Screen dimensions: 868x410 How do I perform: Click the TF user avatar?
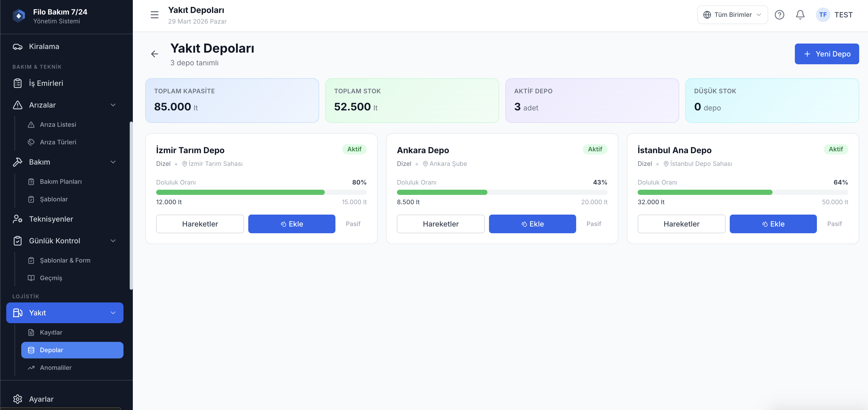[x=823, y=15]
